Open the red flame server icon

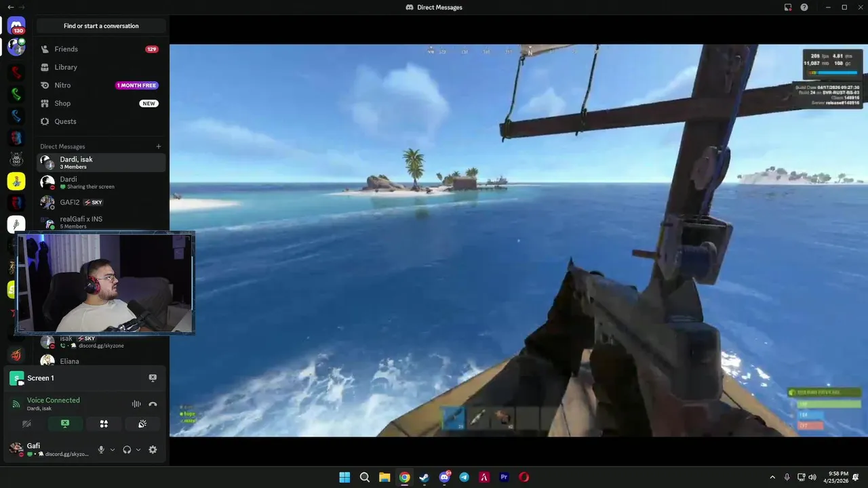pos(16,354)
